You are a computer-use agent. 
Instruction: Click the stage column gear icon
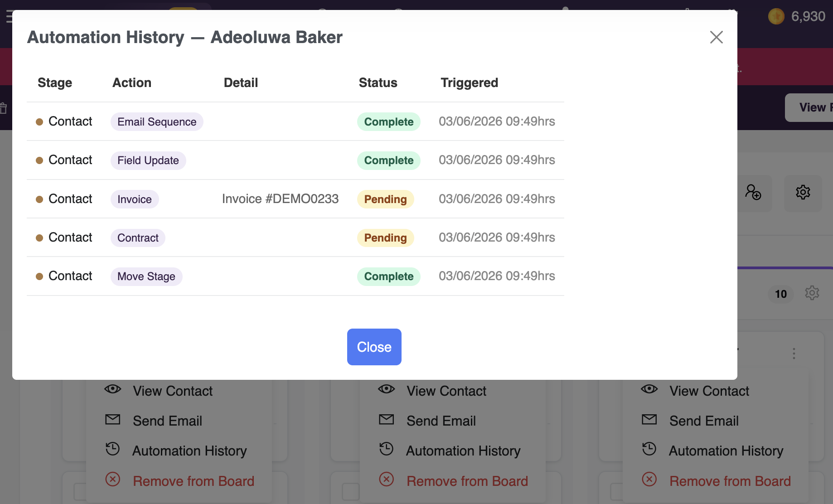tap(812, 293)
